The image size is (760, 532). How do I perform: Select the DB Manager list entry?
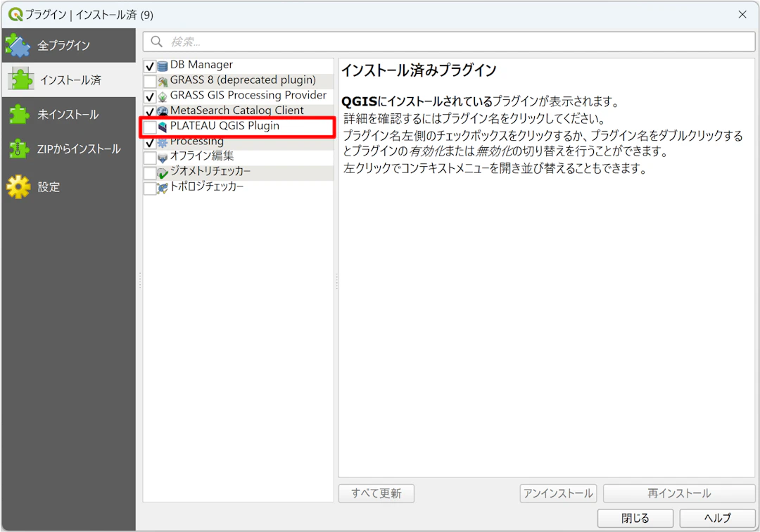239,65
